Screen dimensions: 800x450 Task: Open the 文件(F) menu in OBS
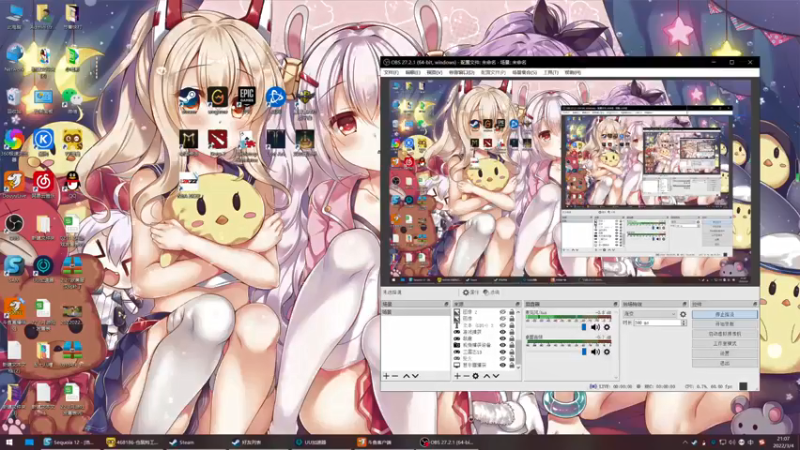click(x=391, y=72)
